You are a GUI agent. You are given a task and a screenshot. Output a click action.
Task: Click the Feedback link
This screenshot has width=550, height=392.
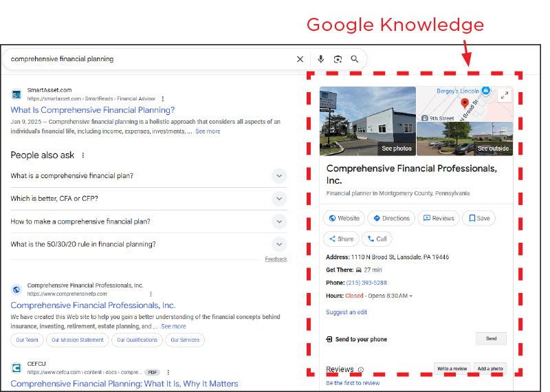276,259
